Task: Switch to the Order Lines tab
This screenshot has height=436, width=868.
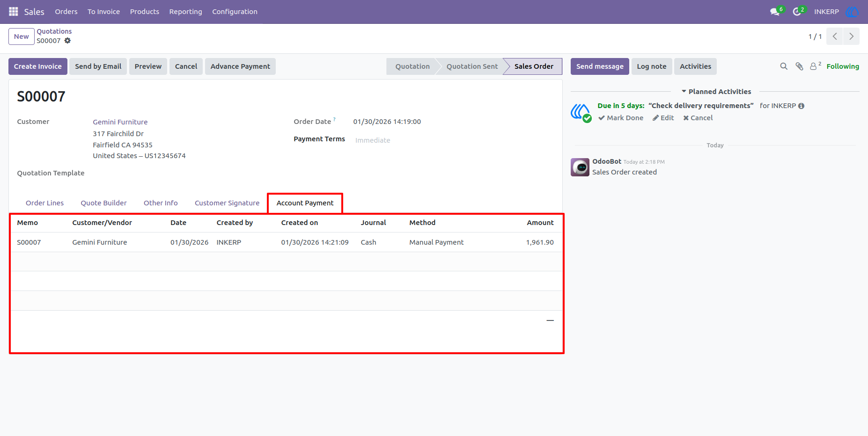Action: [44, 203]
